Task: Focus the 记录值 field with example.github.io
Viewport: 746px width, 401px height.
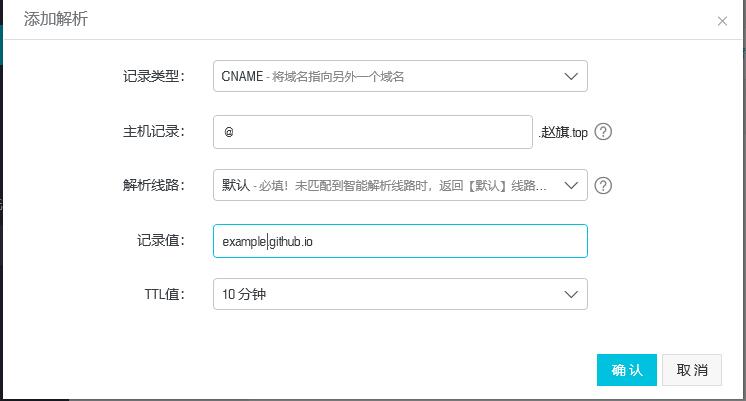Action: pos(399,241)
